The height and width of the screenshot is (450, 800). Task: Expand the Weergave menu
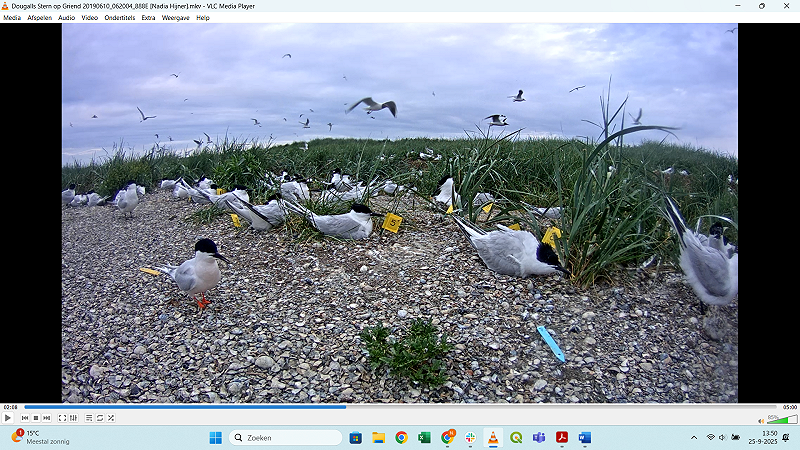[x=176, y=18]
